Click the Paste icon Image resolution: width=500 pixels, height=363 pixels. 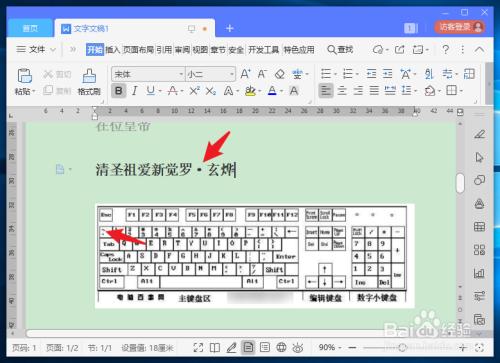24,76
